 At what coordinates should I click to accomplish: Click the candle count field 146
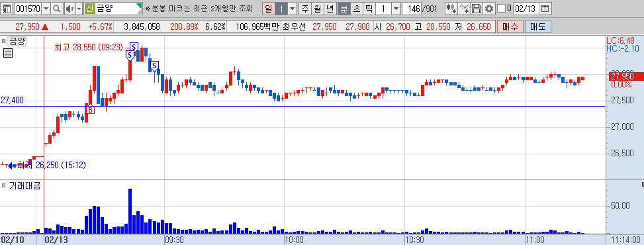(x=412, y=8)
